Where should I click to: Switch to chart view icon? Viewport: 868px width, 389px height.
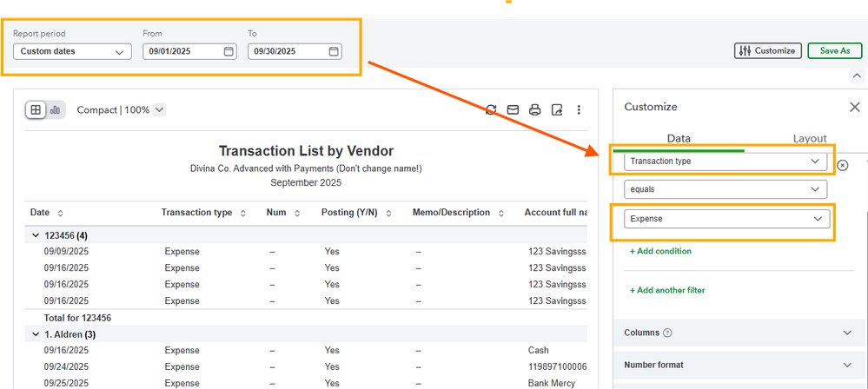pyautogui.click(x=56, y=110)
